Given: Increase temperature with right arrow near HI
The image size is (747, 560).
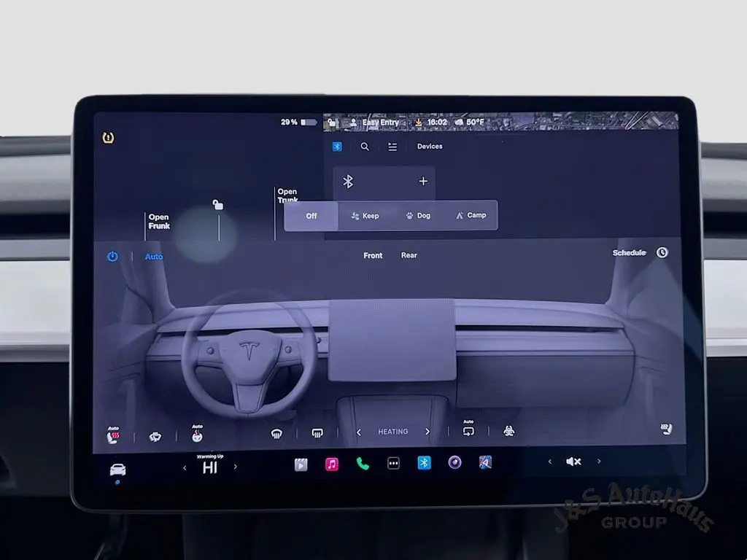Looking at the screenshot, I should (235, 467).
